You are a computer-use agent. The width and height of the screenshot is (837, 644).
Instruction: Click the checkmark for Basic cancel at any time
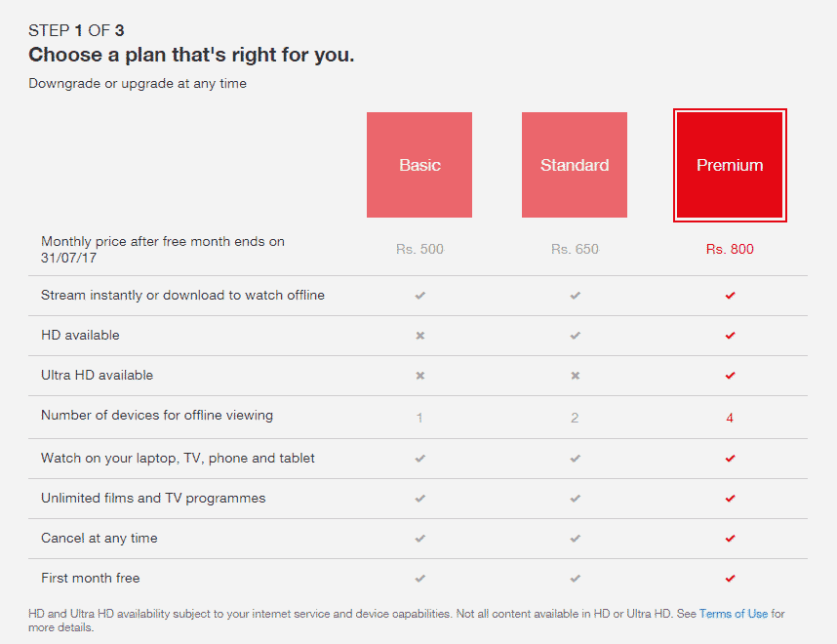tap(419, 538)
